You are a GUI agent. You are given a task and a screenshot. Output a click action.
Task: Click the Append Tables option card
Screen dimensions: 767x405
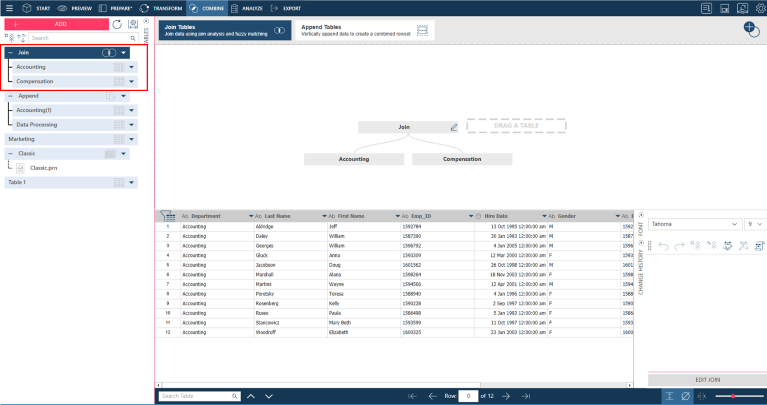(365, 30)
